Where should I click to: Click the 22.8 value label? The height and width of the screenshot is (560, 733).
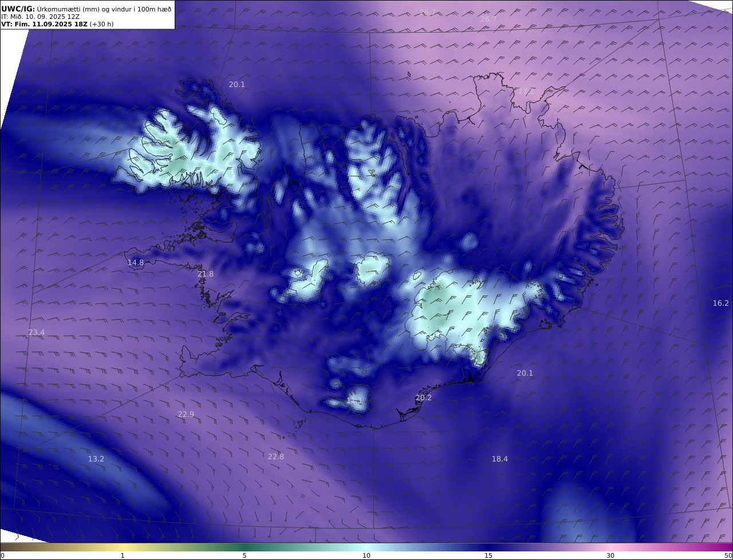276,456
